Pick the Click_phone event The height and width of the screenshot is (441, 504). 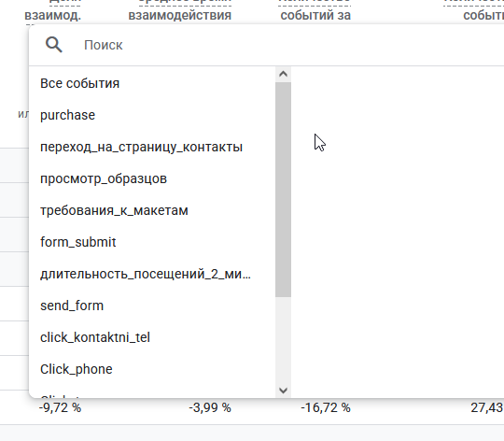tap(77, 369)
